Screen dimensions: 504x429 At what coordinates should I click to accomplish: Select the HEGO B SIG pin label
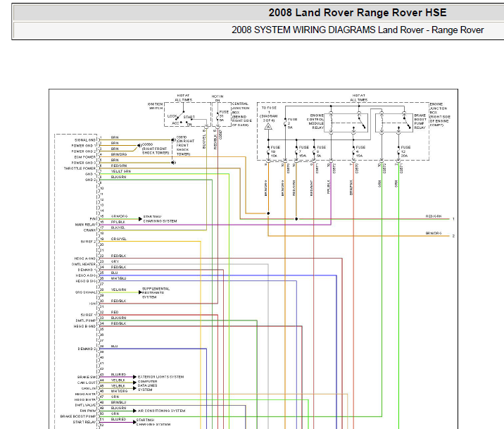pyautogui.click(x=86, y=281)
